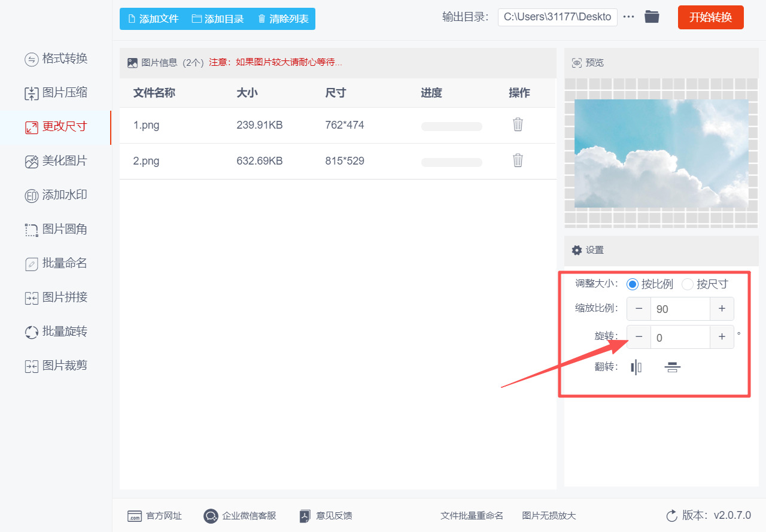Open the 格式转换 format conversion section
Viewport: 766px width, 532px height.
(x=56, y=59)
